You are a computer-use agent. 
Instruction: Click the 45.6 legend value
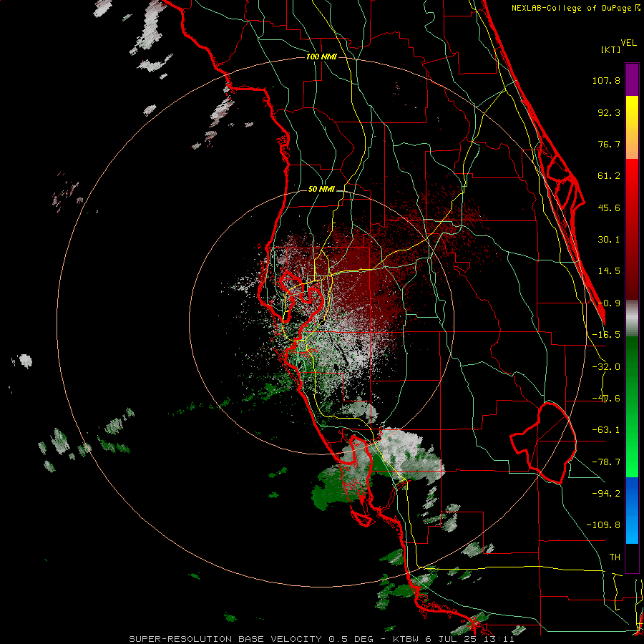609,208
